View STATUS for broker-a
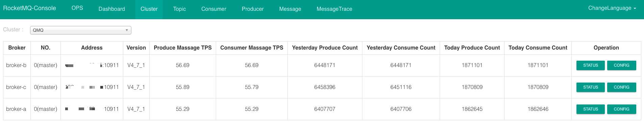 [x=590, y=109]
